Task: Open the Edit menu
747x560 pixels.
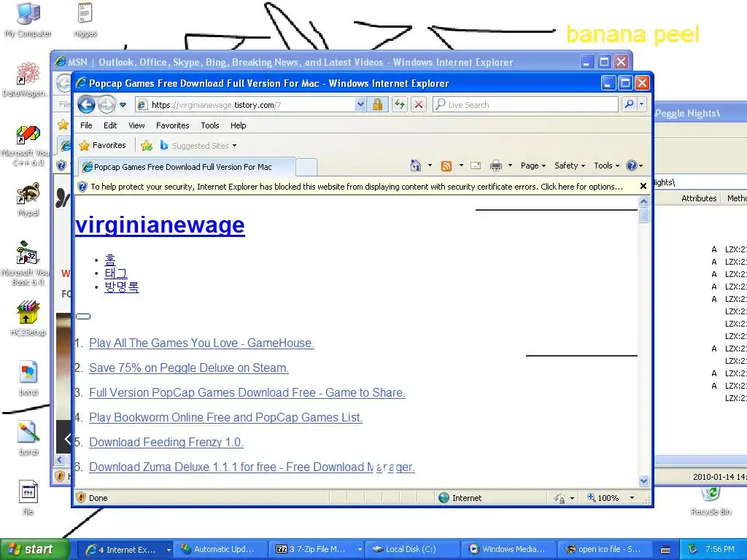Action: click(110, 125)
